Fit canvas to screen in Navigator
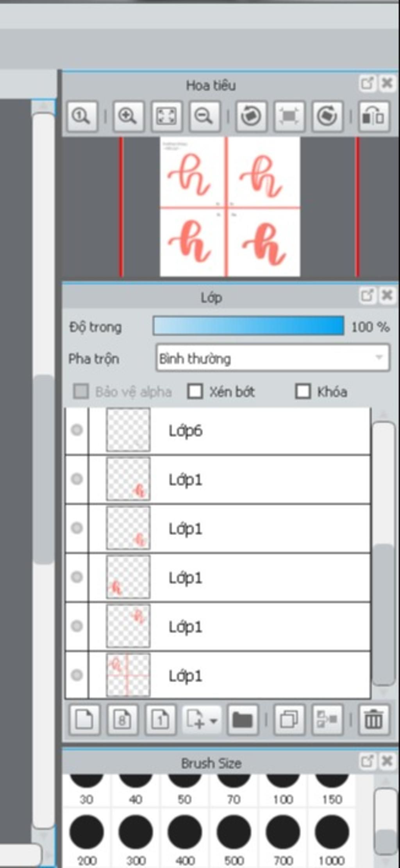The image size is (400, 868). [x=167, y=116]
